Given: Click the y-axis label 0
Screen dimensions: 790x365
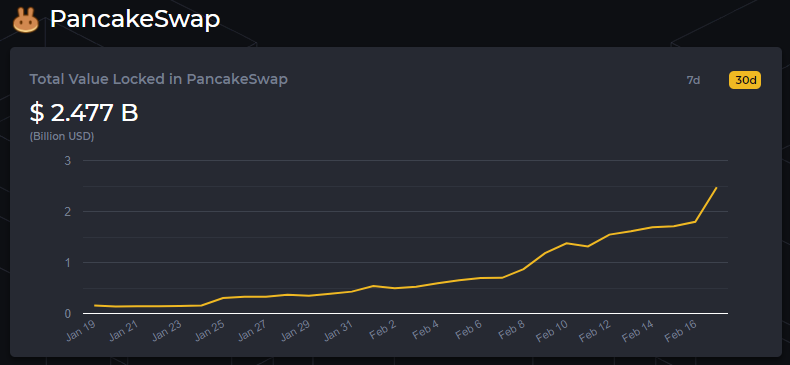Looking at the screenshot, I should 68,314.
